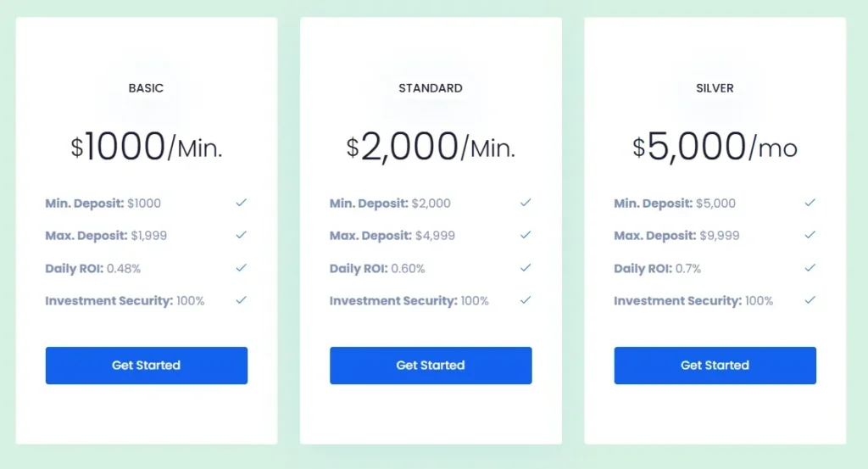Click checkmark beside Standard Investment Security

(x=526, y=299)
